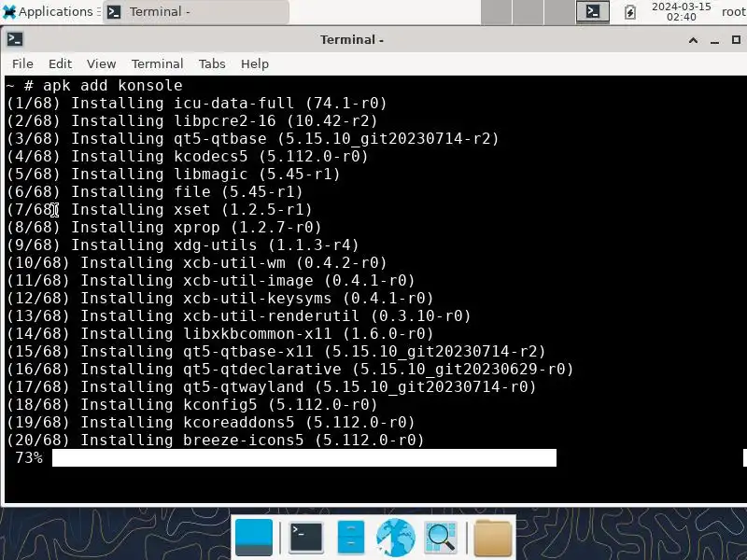Click the '(3/68) Installing qt5-qtbase' line
Screen dimensions: 747x560
(x=252, y=138)
